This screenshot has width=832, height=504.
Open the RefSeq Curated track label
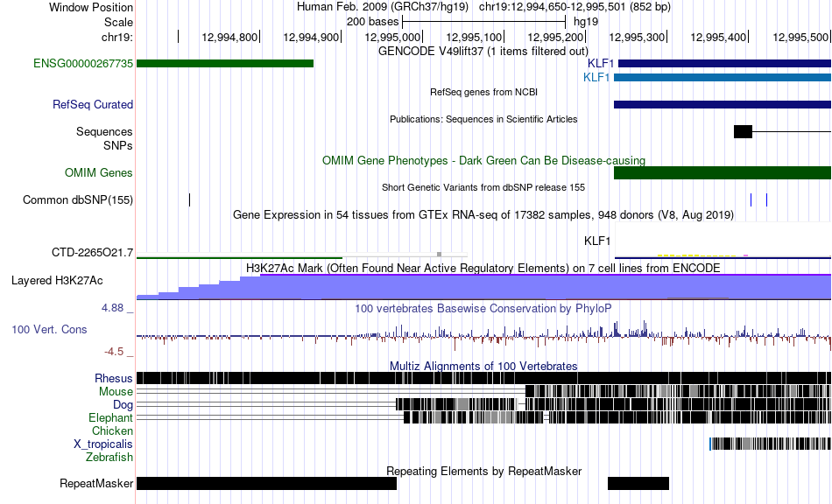point(93,104)
